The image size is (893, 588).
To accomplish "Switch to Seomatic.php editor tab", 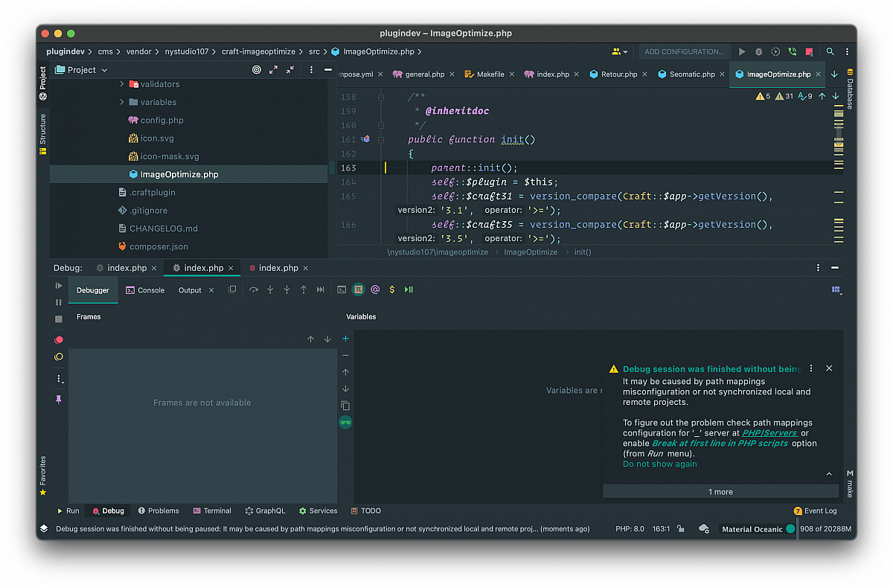I will coord(692,74).
